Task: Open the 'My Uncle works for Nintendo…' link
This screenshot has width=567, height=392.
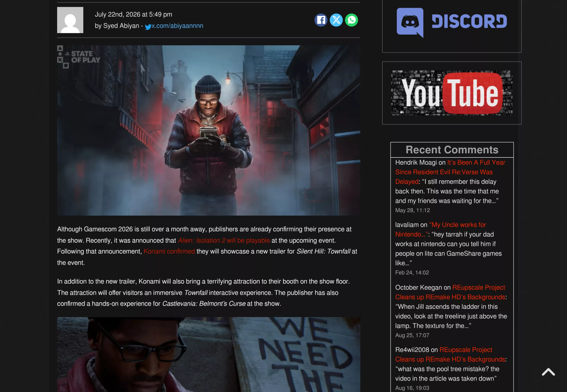Action: click(440, 229)
